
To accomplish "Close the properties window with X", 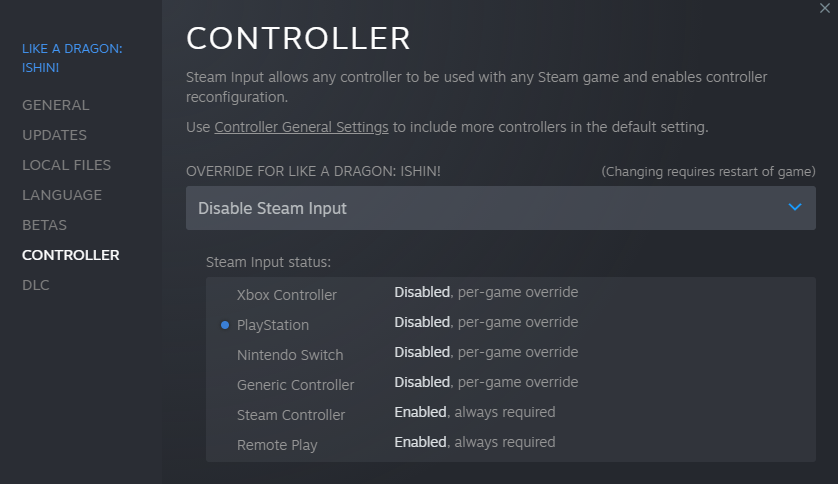I will [x=823, y=8].
